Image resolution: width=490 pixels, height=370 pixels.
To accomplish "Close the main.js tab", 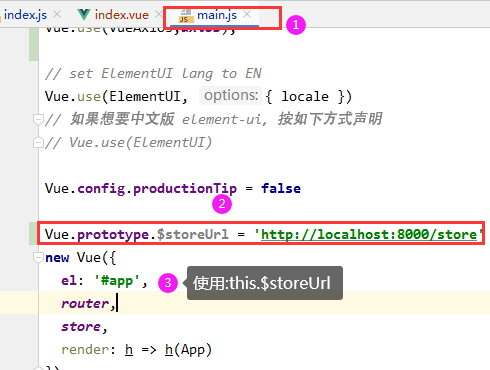I will [247, 14].
